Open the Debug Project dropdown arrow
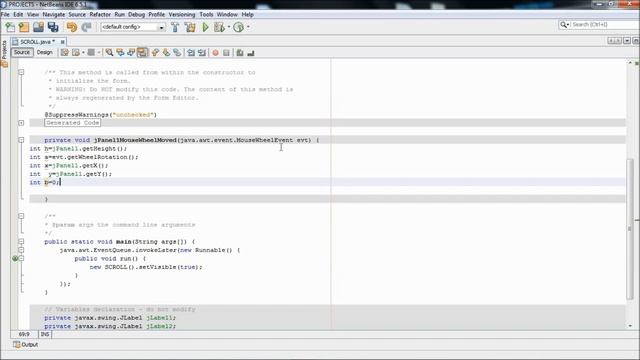Image resolution: width=640 pixels, height=360 pixels. coord(229,27)
